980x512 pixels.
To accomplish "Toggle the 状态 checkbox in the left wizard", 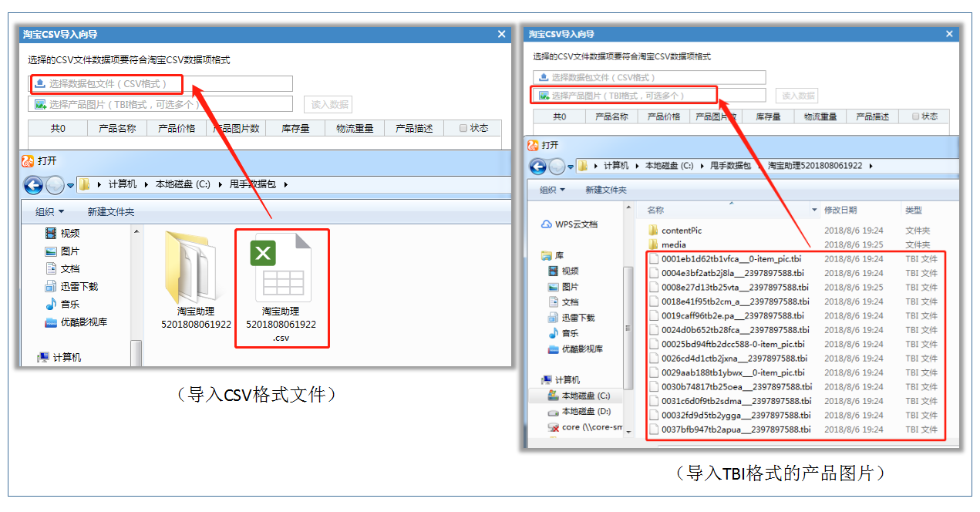I will [463, 128].
